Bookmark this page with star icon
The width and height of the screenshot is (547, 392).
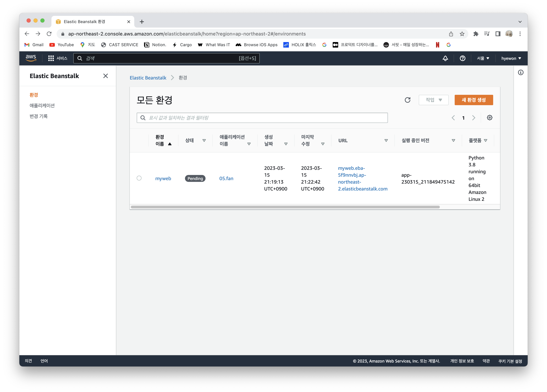[x=462, y=34]
